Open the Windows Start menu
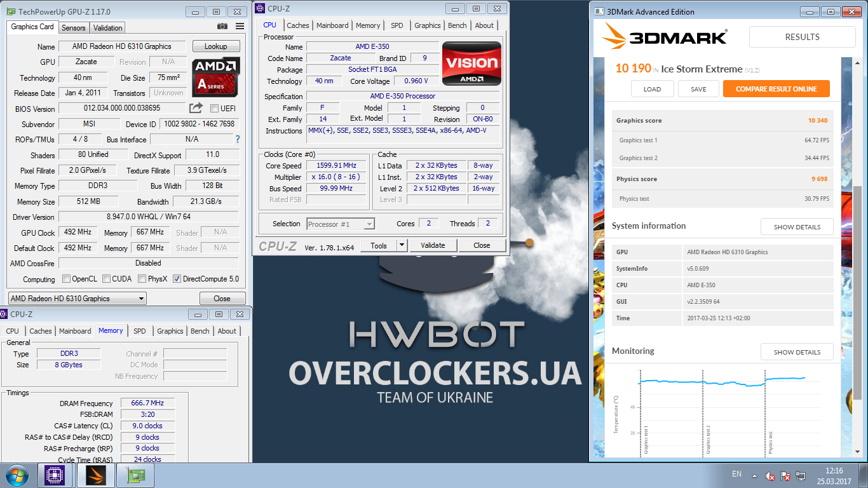The width and height of the screenshot is (868, 488). tap(17, 475)
